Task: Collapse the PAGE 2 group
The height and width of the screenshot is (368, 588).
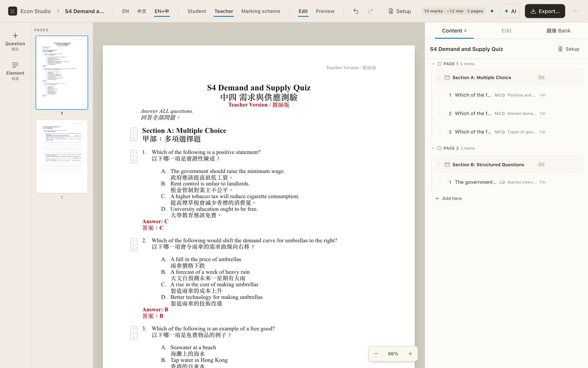Action: point(433,148)
